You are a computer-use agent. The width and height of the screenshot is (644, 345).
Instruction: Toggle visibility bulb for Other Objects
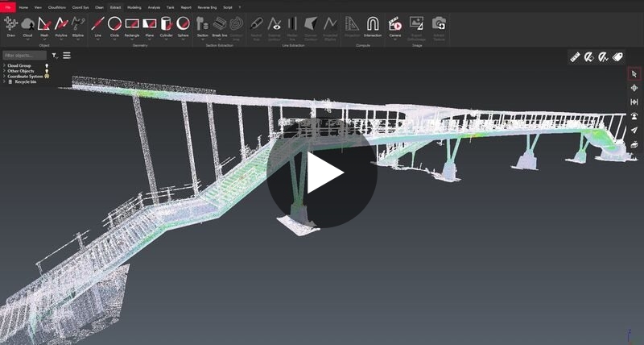coord(47,71)
